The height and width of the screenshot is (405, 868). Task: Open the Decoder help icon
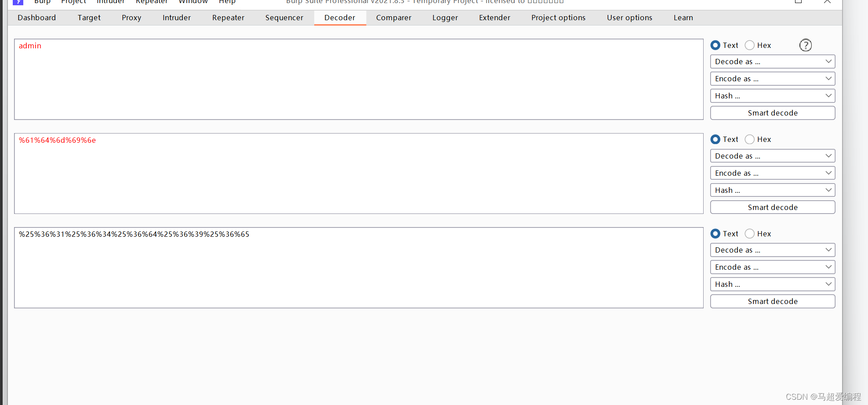point(805,45)
